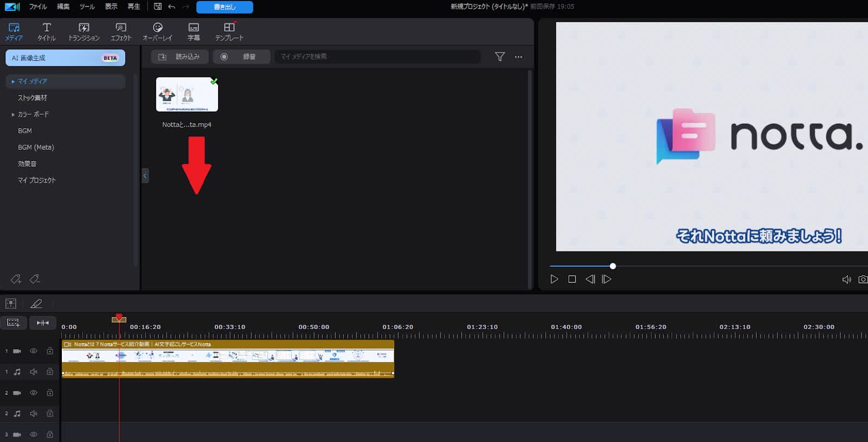Focus the マイ メディアを検索 search field
Viewport: 868px width, 442px height.
378,56
